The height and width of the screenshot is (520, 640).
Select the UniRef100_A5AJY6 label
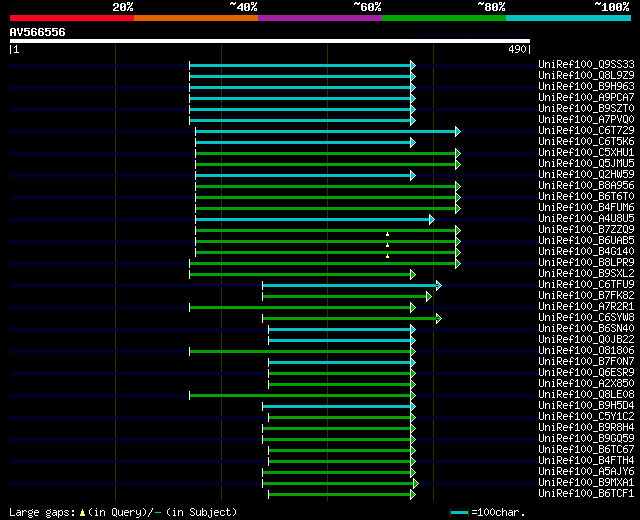point(586,472)
